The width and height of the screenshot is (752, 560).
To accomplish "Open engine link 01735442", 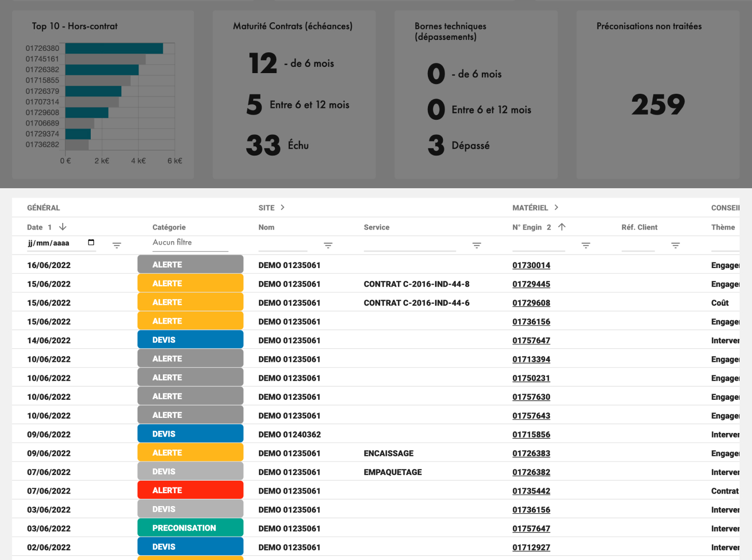I will click(x=531, y=491).
